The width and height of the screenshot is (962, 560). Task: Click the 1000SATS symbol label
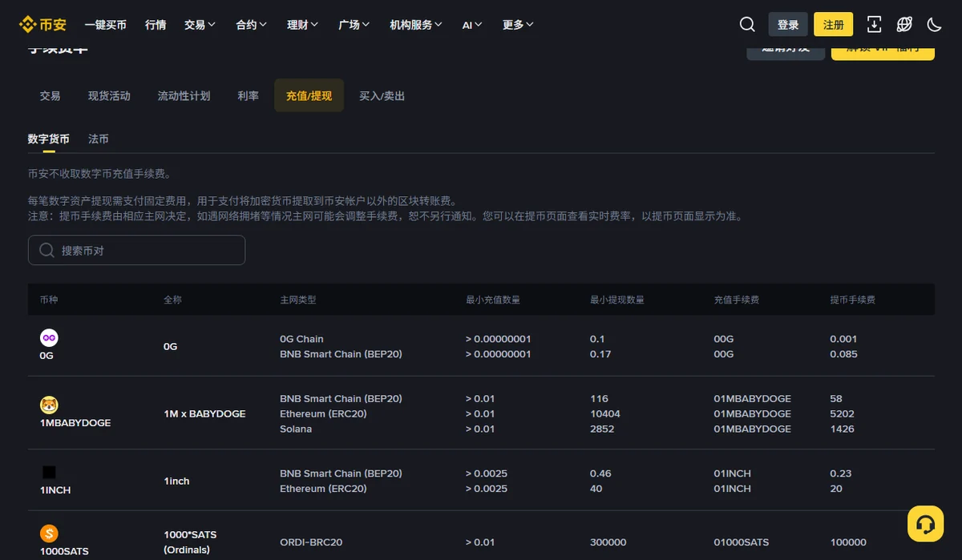pyautogui.click(x=64, y=551)
